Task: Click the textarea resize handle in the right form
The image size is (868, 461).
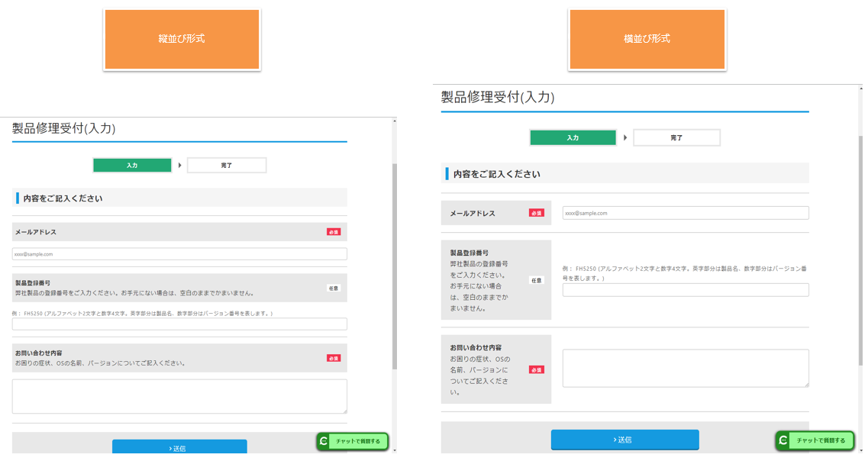Action: coord(805,383)
